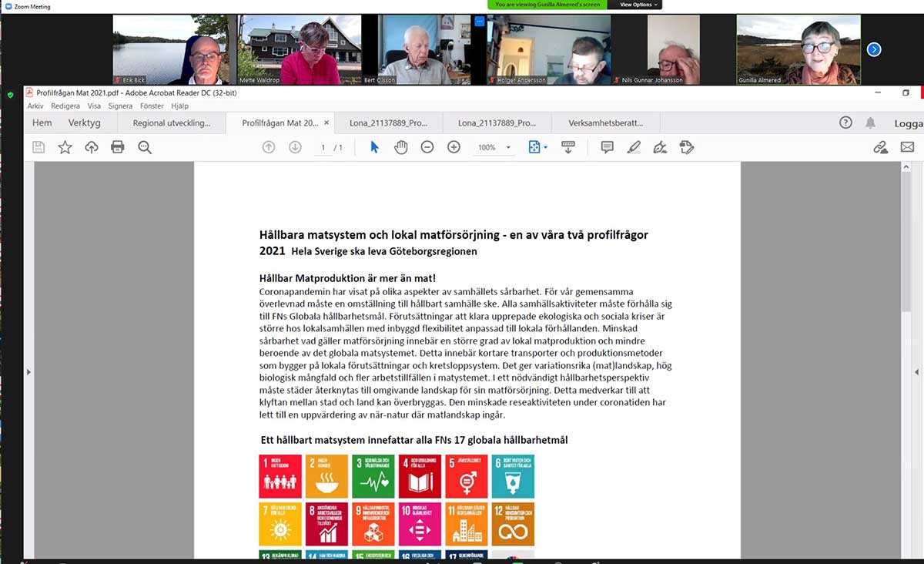Screen dimensions: 924x564
Task: Zoom in with the plus circle
Action: coord(454,147)
